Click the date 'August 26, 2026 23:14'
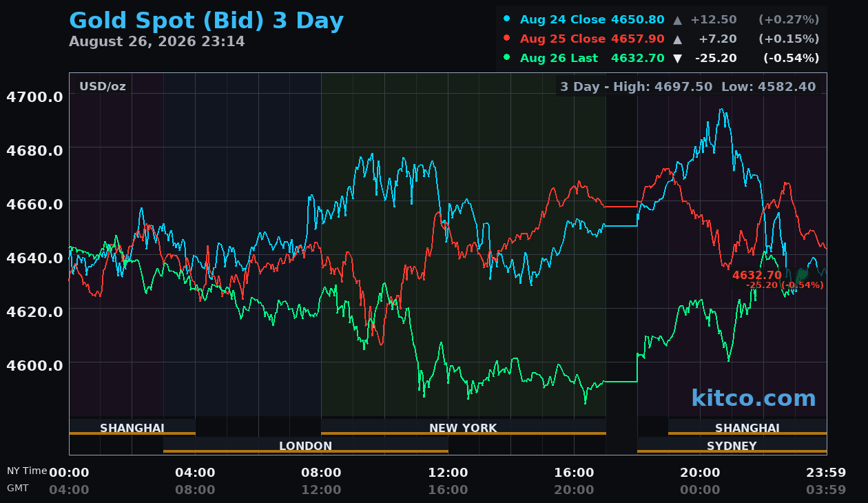 157,41
